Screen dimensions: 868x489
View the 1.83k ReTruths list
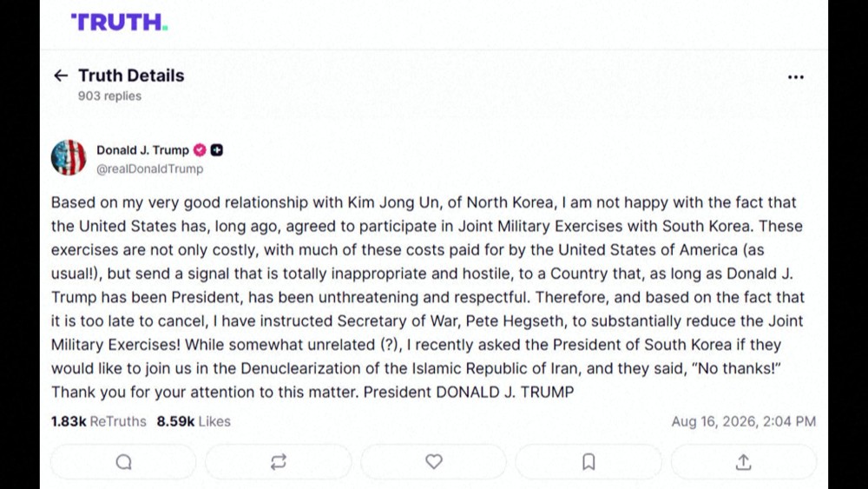click(99, 421)
